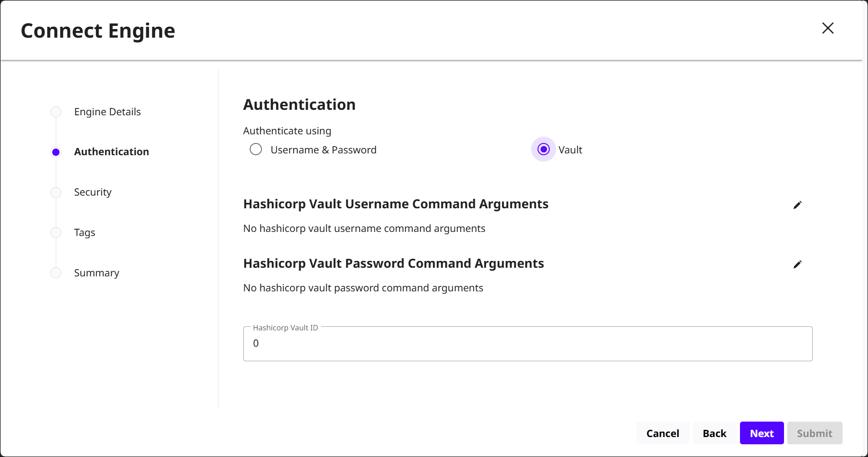Proceed with the Next button
Screen dimensions: 868x457
(761, 433)
